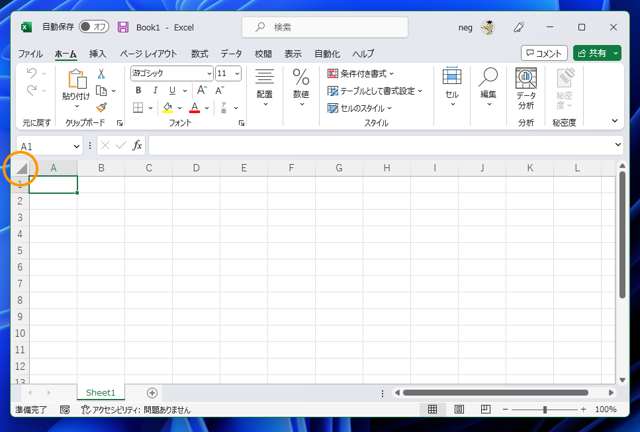The height and width of the screenshot is (432, 640).
Task: Collapse the ribbon with the chevron
Action: tap(615, 121)
